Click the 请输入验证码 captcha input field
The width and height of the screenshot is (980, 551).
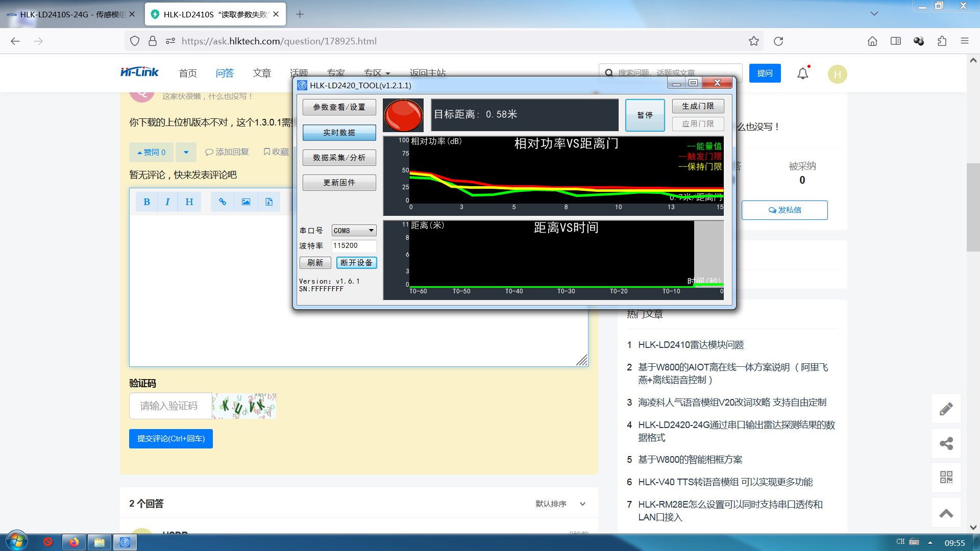pyautogui.click(x=170, y=406)
